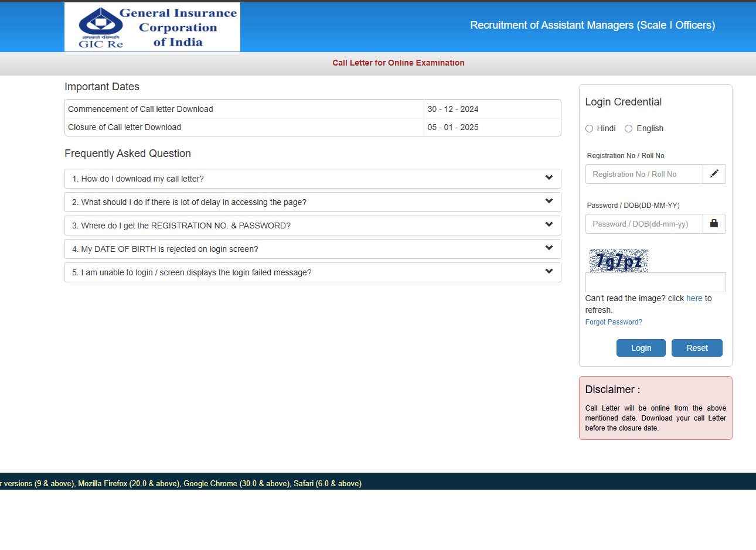This screenshot has height=550, width=756.
Task: Click 'here' link to refresh captcha
Action: tap(694, 298)
